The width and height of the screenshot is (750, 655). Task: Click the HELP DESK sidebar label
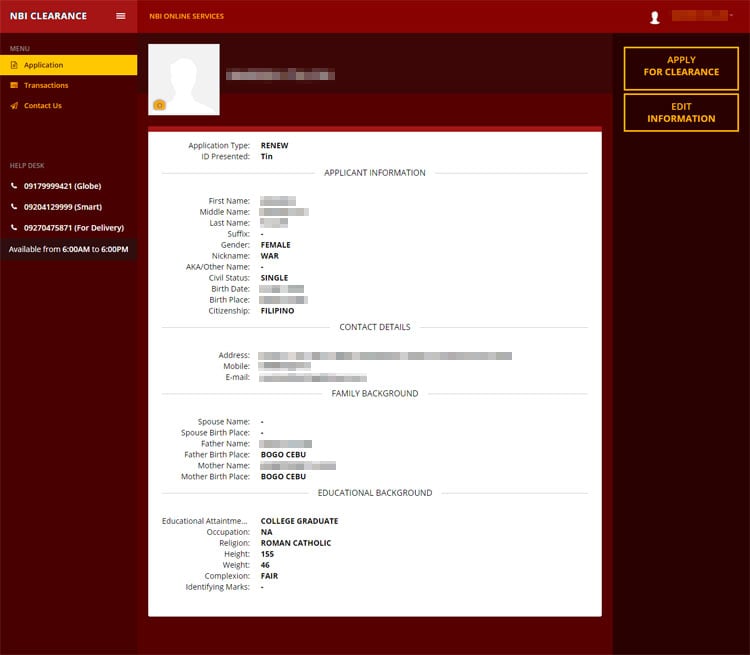(27, 166)
